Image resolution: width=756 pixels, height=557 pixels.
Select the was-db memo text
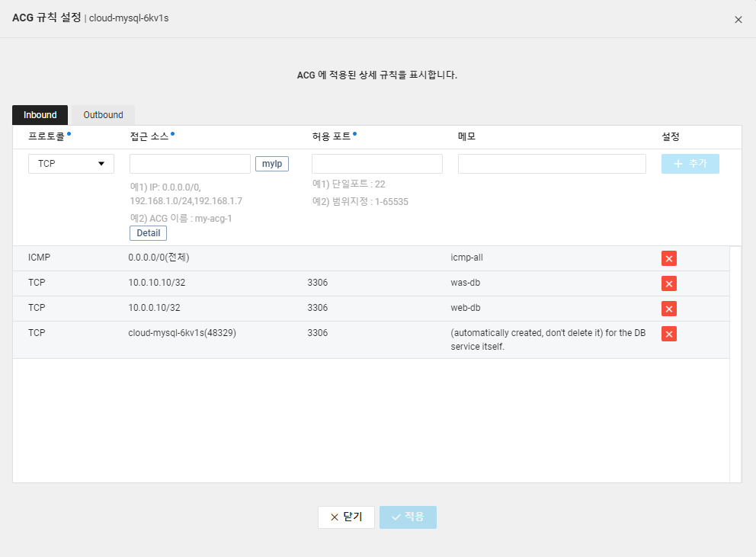pos(466,283)
